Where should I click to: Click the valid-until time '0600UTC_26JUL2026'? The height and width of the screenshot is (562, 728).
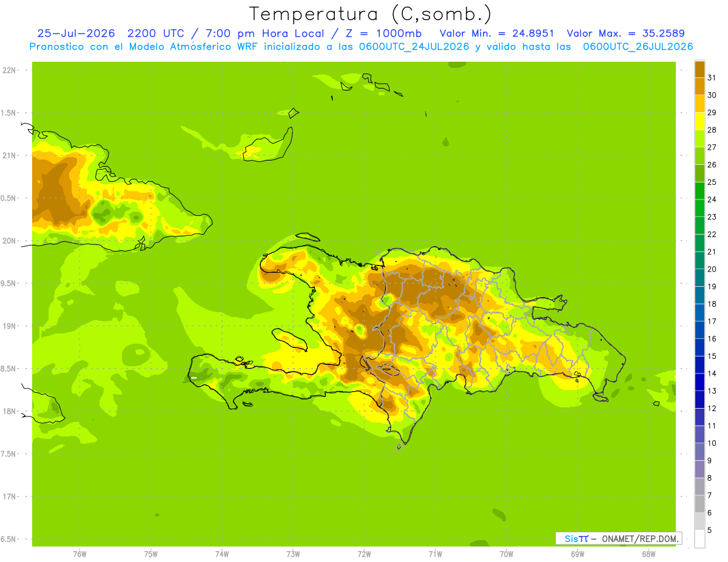(x=638, y=47)
